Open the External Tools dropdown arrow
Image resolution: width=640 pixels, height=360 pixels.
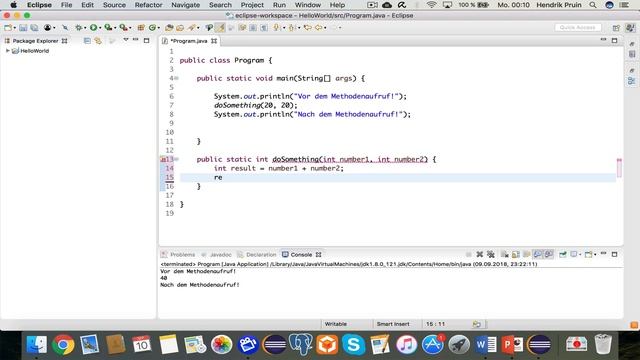click(x=130, y=28)
